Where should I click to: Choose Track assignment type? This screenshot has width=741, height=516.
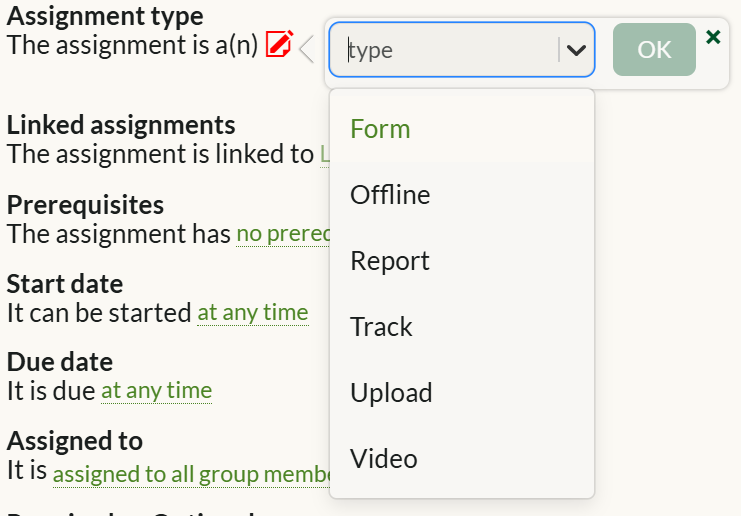coord(462,327)
